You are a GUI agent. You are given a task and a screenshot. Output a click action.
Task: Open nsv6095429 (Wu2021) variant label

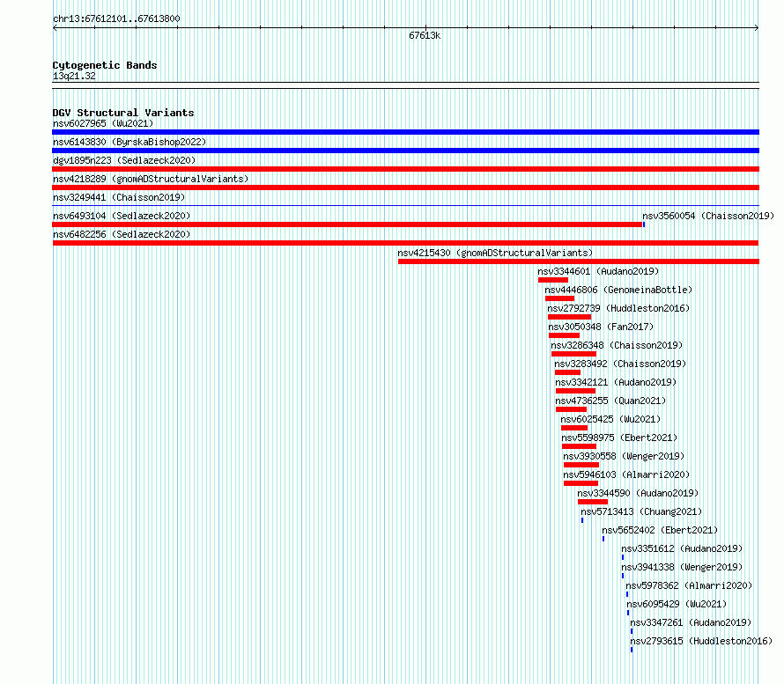(x=677, y=604)
